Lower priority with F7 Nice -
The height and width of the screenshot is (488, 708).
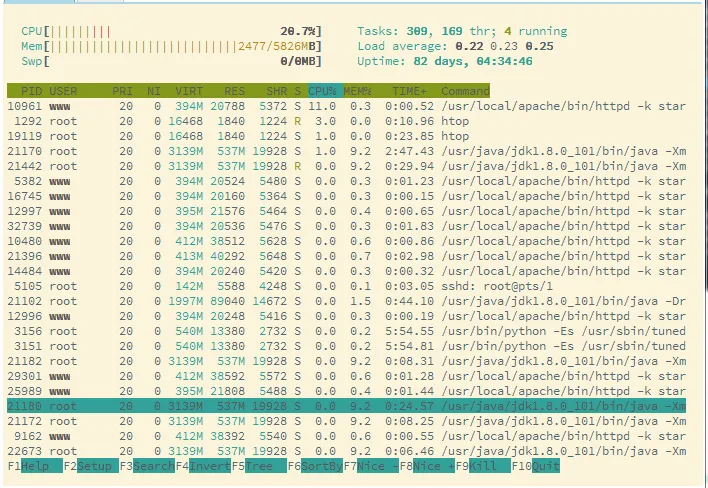[371, 466]
